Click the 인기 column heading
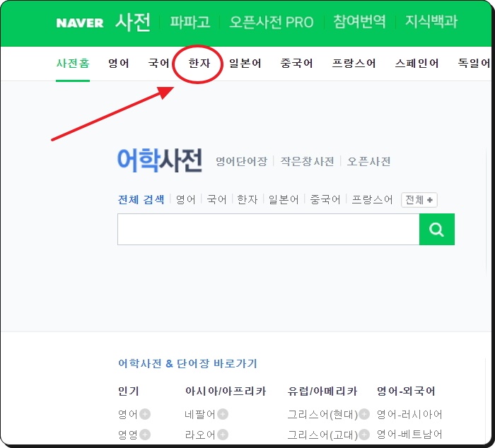 (x=128, y=391)
